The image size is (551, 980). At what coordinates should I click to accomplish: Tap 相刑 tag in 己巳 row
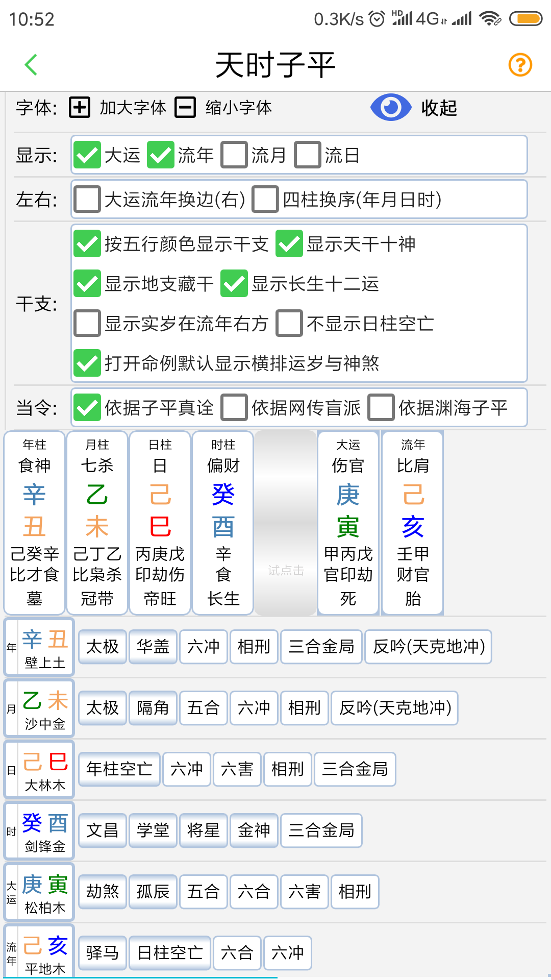point(288,769)
